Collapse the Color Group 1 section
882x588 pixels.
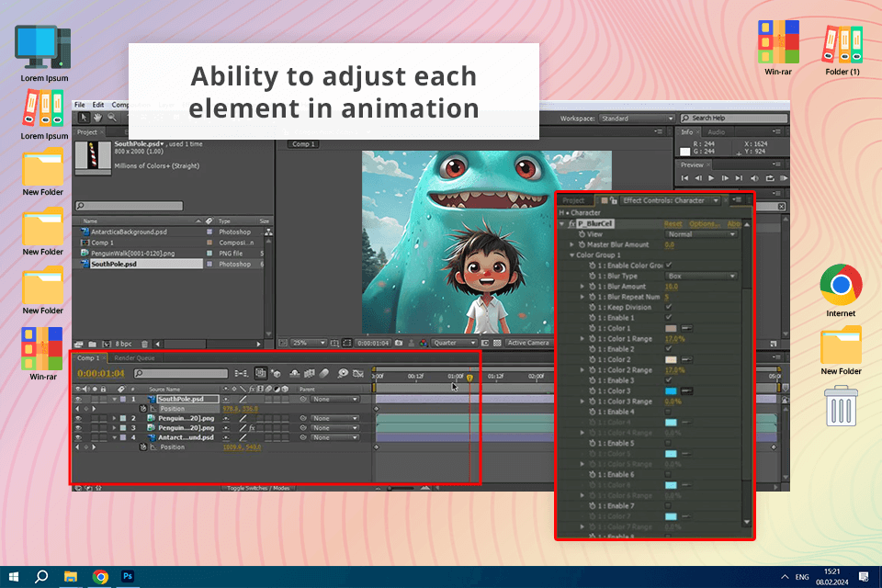click(572, 254)
